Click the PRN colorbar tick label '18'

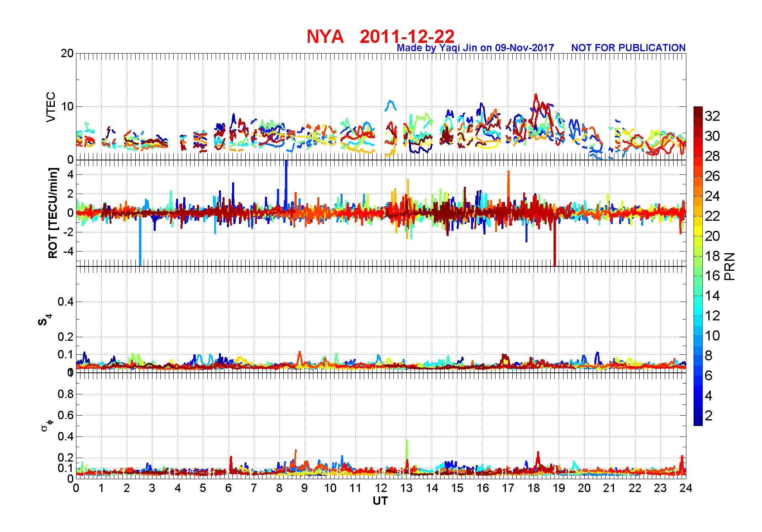(712, 256)
